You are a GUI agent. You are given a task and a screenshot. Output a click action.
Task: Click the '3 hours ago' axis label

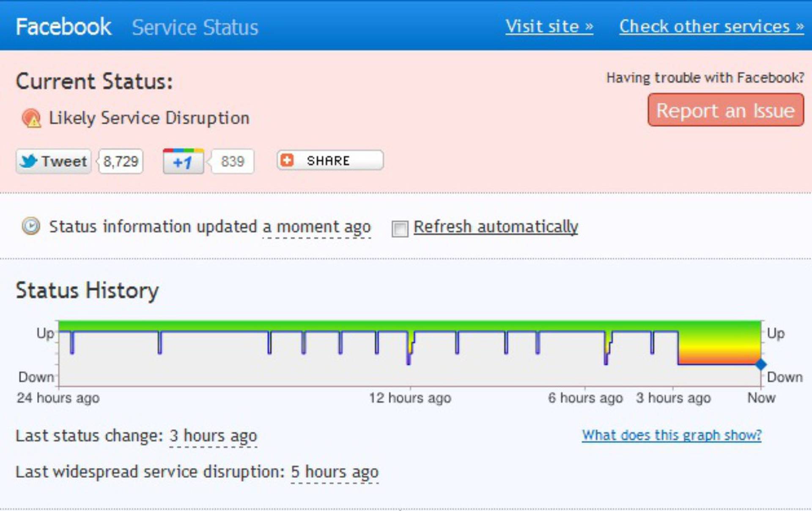pyautogui.click(x=673, y=398)
